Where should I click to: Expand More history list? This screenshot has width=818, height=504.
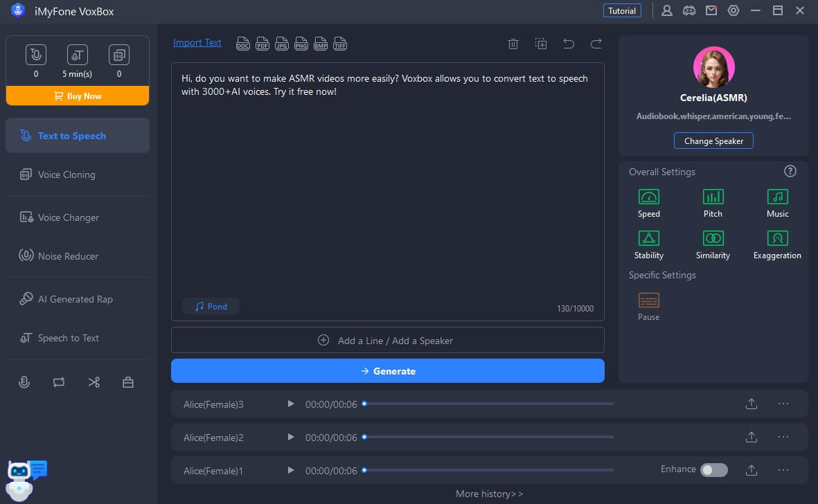coord(489,494)
